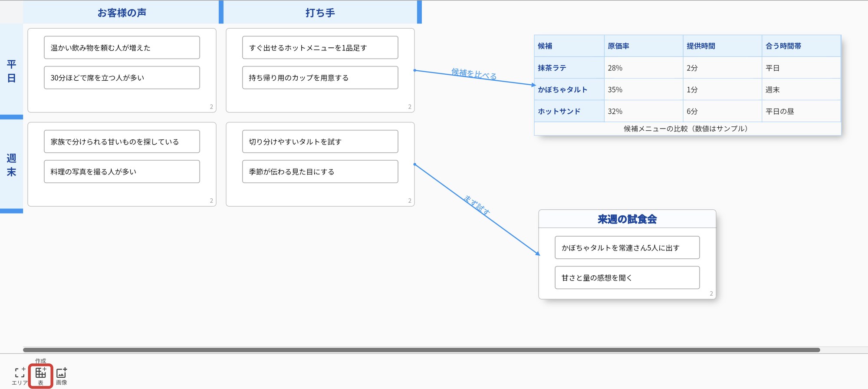The height and width of the screenshot is (389, 868).
Task: Click the 来週の試食会 group title
Action: click(627, 219)
